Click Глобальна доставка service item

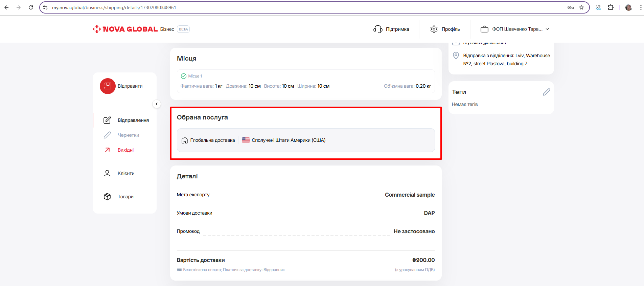pos(208,140)
